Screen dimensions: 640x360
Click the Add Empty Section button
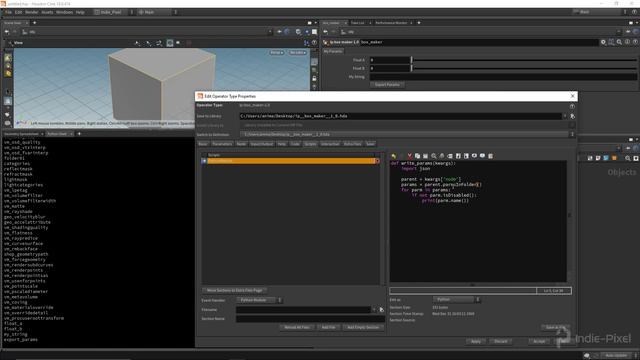363,327
